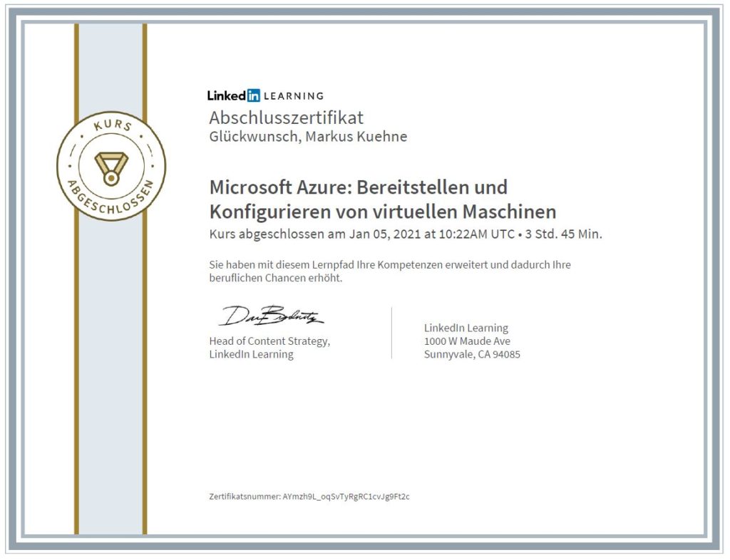Click the Zertifikatsnummer line at the bottom
The width and height of the screenshot is (730, 560).
point(309,497)
